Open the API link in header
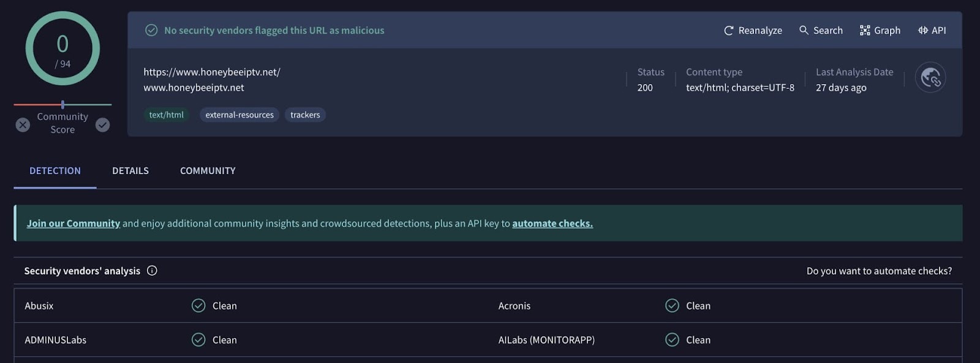The height and width of the screenshot is (363, 980). click(x=932, y=30)
